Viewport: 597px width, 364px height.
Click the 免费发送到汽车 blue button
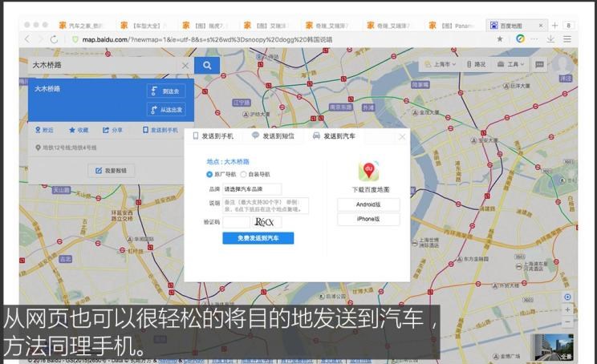click(258, 238)
